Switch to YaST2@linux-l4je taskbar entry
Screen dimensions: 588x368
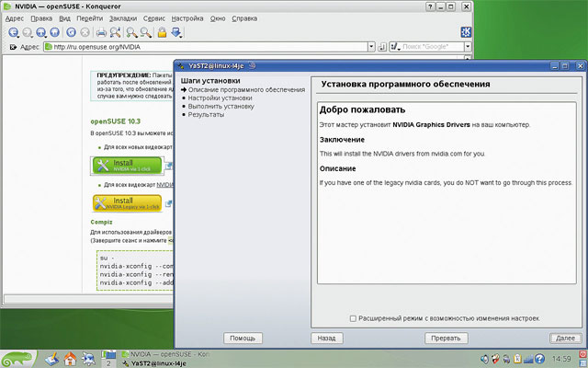coord(154,363)
